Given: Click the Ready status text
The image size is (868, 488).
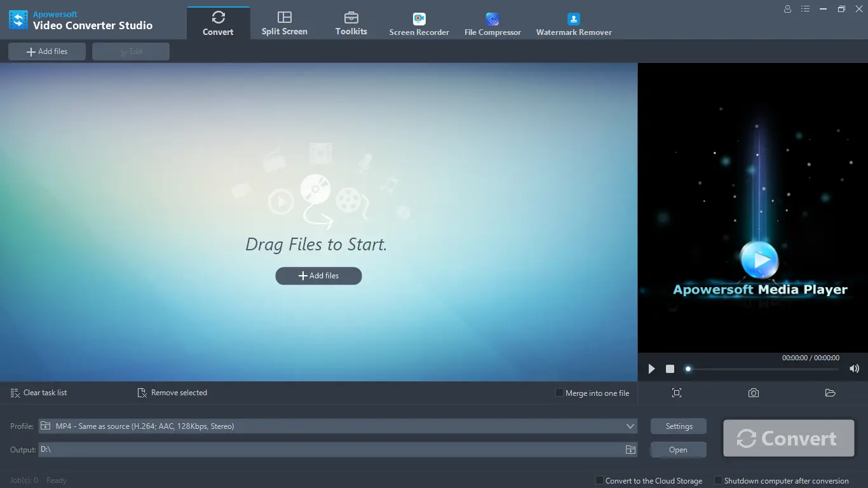Looking at the screenshot, I should tap(57, 480).
